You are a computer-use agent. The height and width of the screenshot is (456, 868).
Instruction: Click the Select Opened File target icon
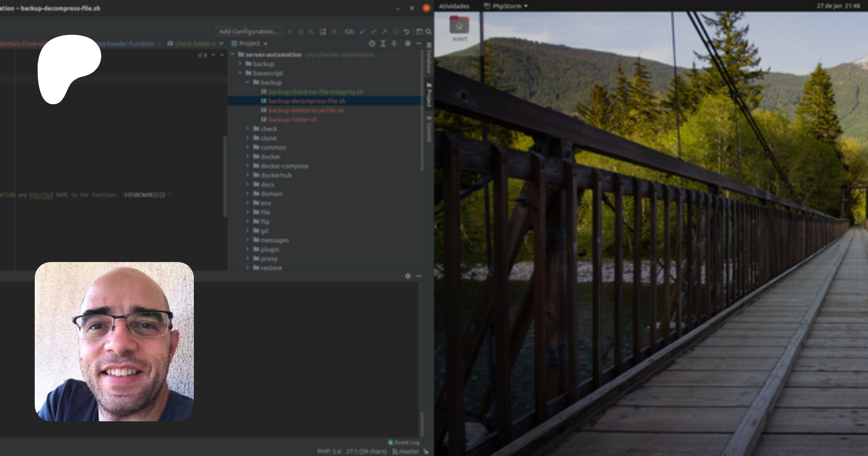(372, 43)
